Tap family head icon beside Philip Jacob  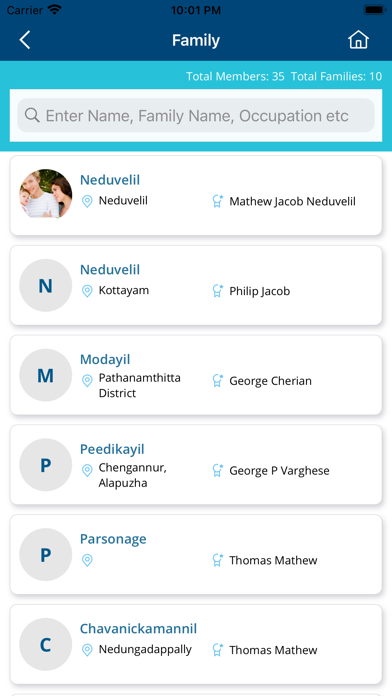pos(218,291)
